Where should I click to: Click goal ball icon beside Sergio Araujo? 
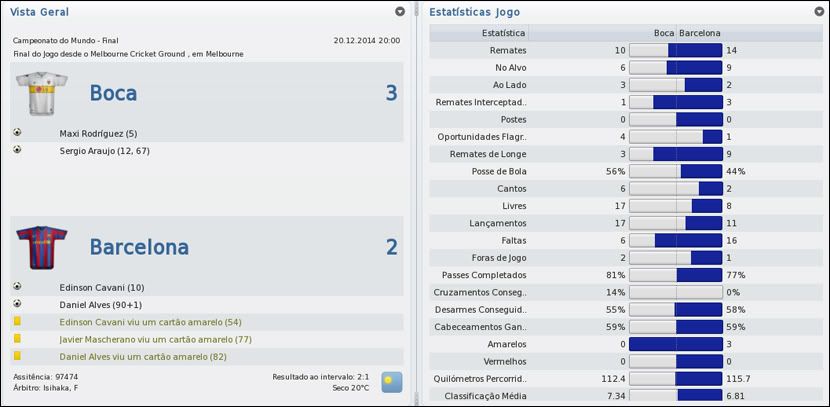pos(17,150)
